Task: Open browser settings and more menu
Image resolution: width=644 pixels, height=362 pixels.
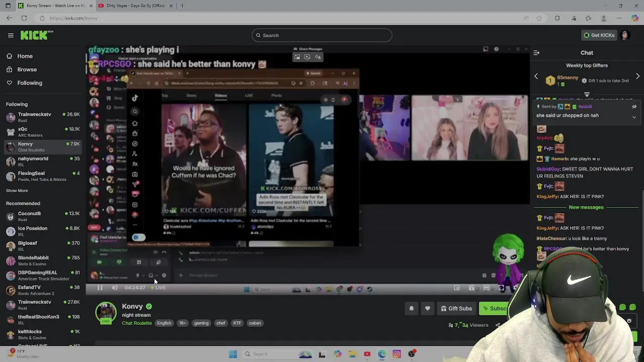Action: [619, 18]
